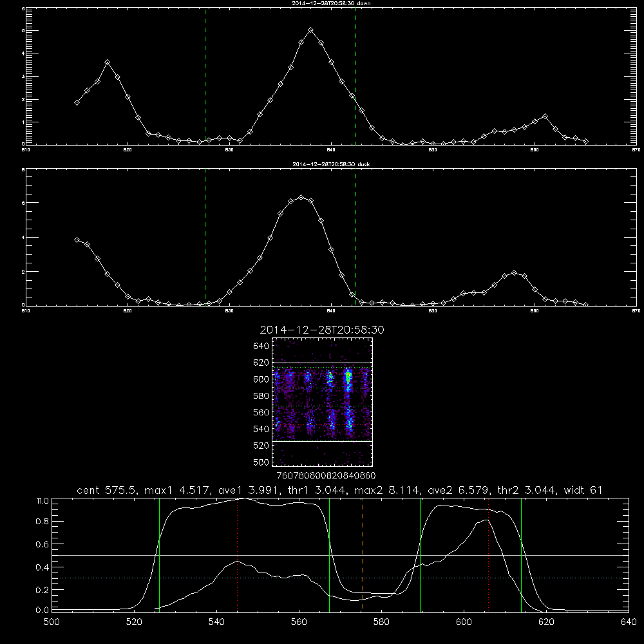644x644 pixels.
Task: Click the dawn plot's highest peak diamond near 838
Action: pyautogui.click(x=310, y=30)
